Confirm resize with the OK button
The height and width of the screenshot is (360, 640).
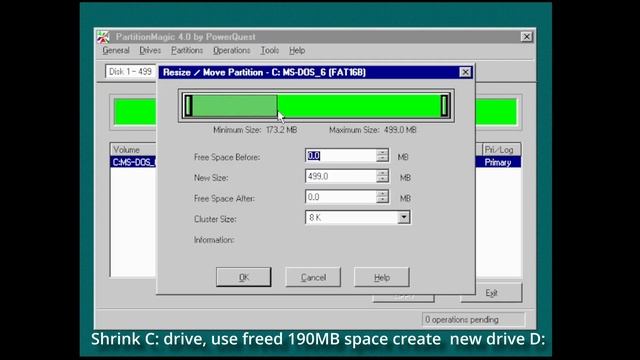pyautogui.click(x=243, y=277)
